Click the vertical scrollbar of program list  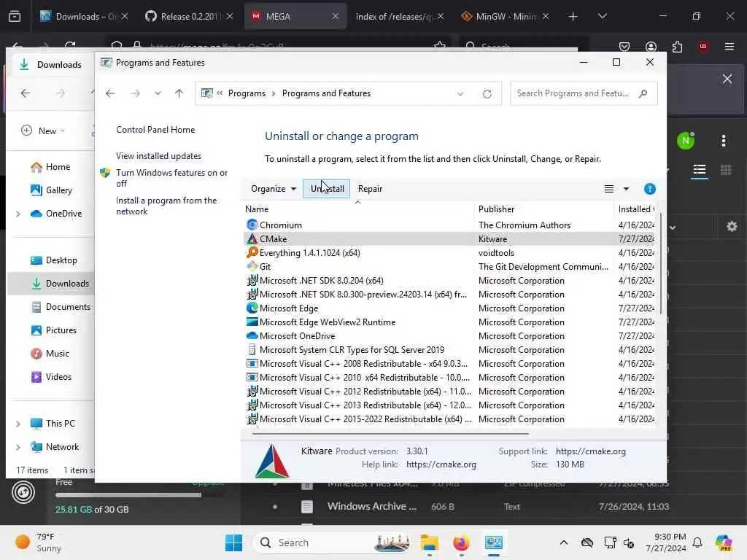[660, 263]
